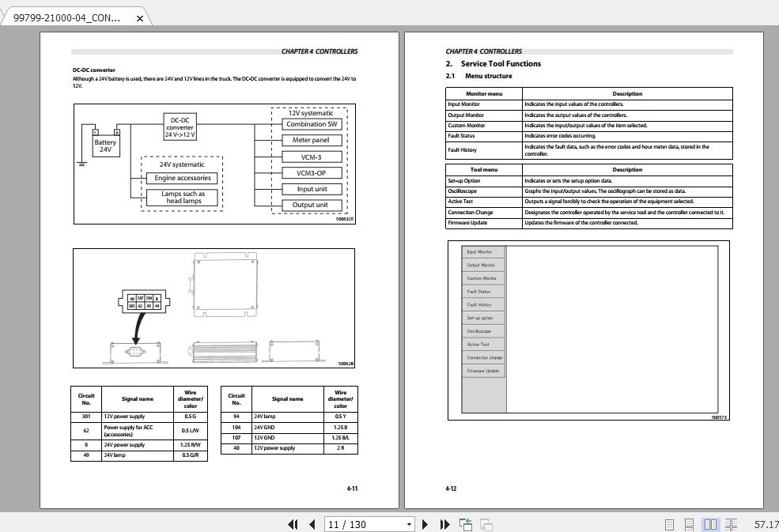Switch to continuous facing view

[731, 525]
